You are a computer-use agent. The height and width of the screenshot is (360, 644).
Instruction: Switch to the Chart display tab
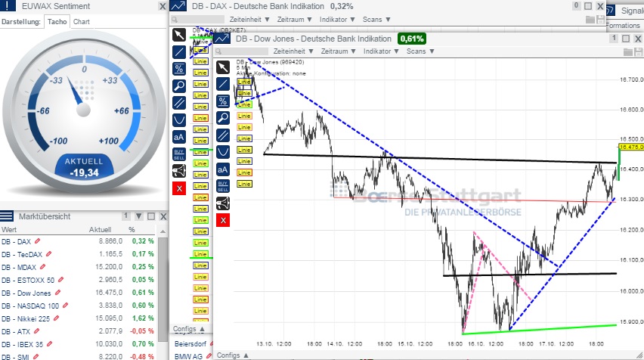point(82,22)
